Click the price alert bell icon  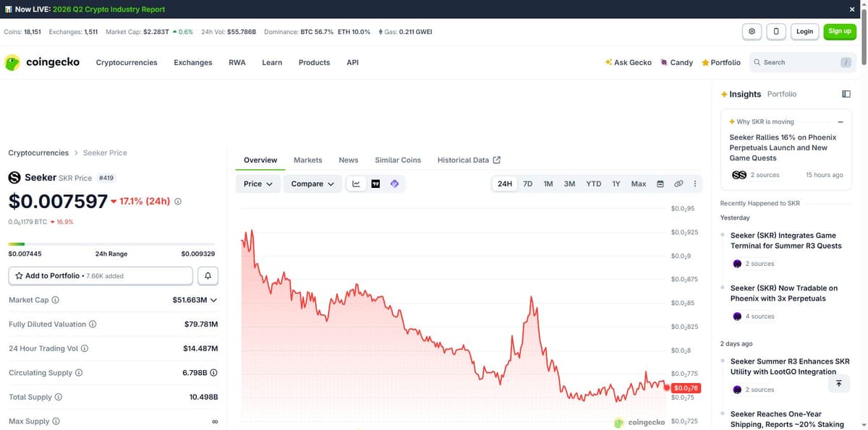point(208,275)
